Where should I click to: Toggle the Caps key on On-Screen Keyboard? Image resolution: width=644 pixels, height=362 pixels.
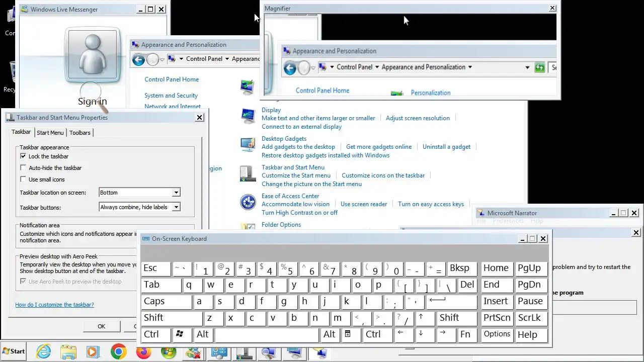click(x=167, y=302)
